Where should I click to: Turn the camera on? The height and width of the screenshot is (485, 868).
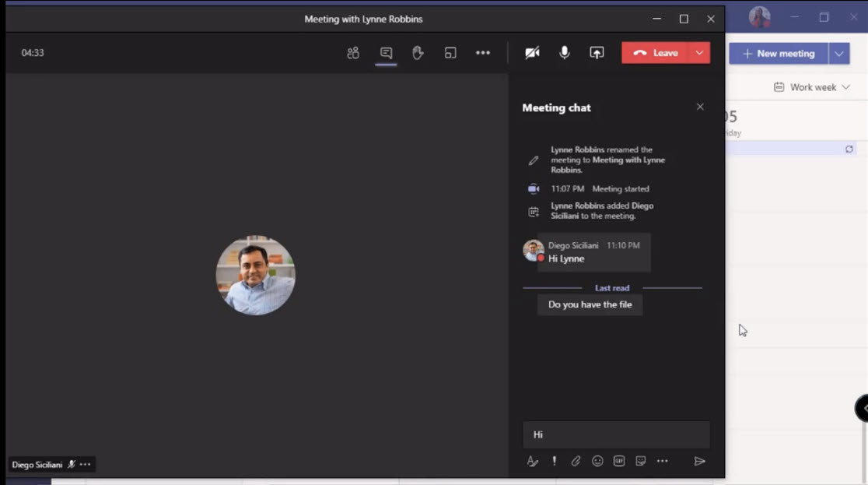coord(532,53)
